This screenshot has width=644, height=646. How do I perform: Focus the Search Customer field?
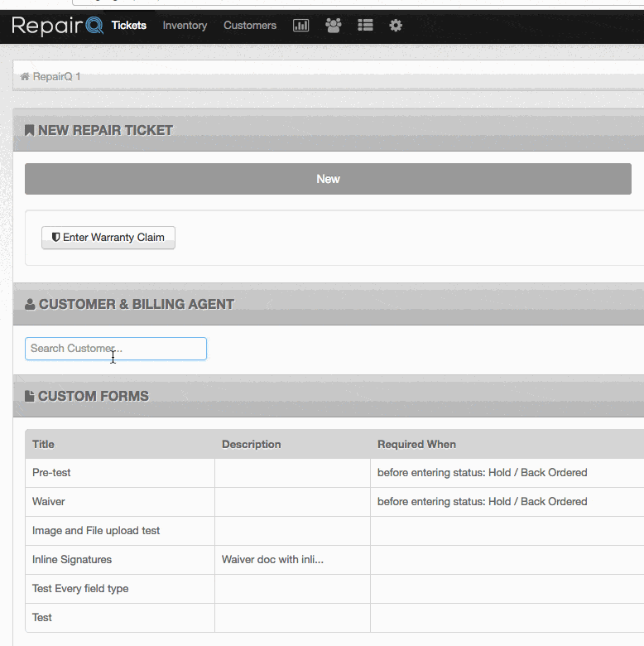(x=116, y=349)
